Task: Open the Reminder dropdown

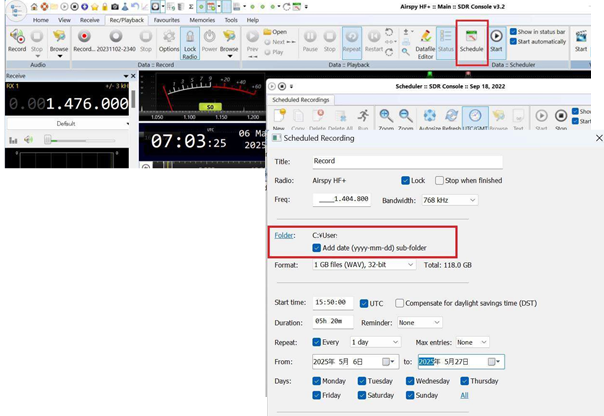Action: 419,323
